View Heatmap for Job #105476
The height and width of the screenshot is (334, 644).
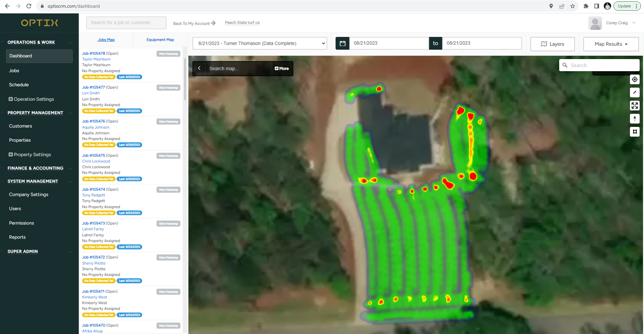pos(168,122)
